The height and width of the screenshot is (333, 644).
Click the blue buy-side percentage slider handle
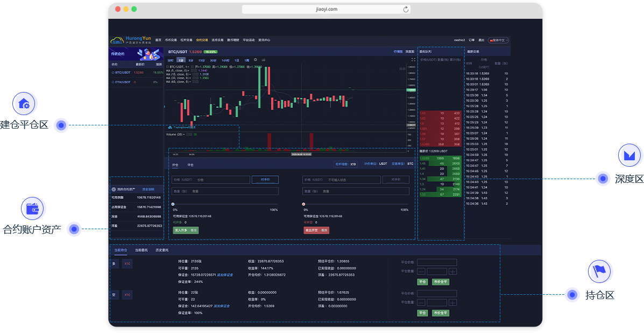point(173,204)
